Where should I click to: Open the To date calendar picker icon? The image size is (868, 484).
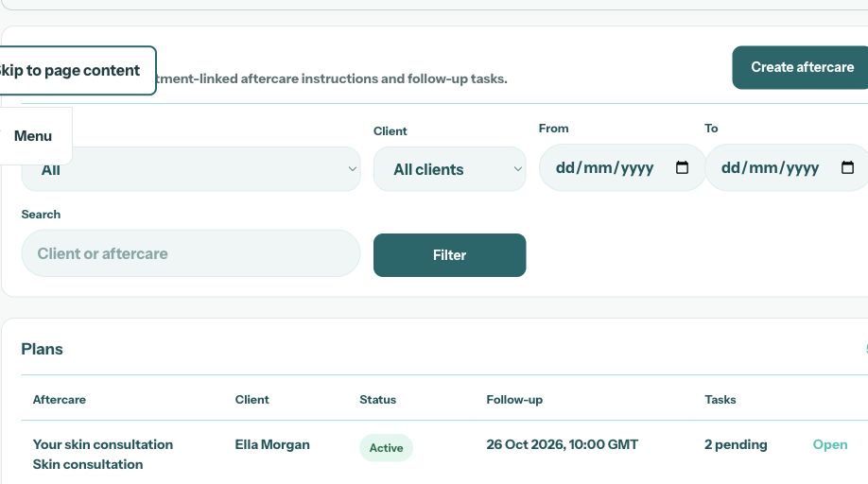[847, 167]
